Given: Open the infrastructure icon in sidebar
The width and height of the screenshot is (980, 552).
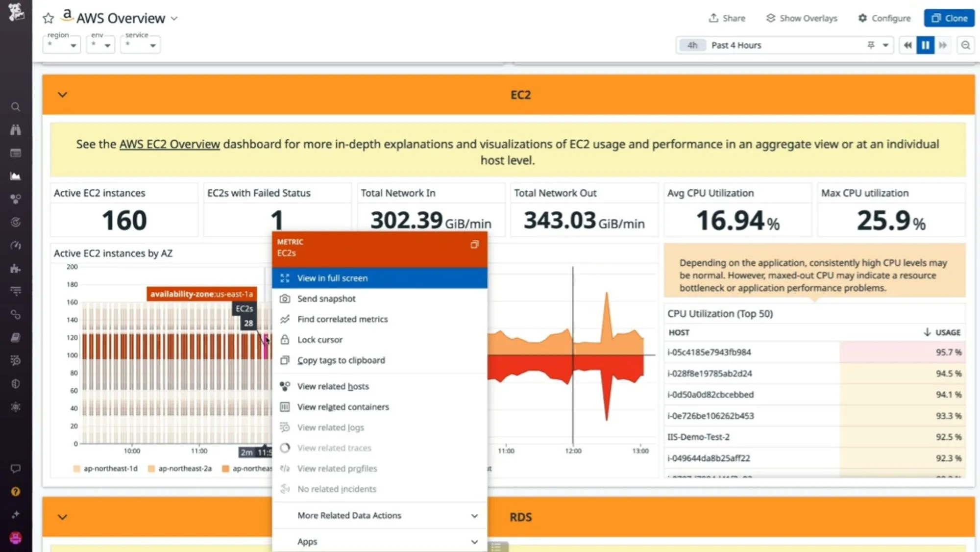Looking at the screenshot, I should point(16,199).
